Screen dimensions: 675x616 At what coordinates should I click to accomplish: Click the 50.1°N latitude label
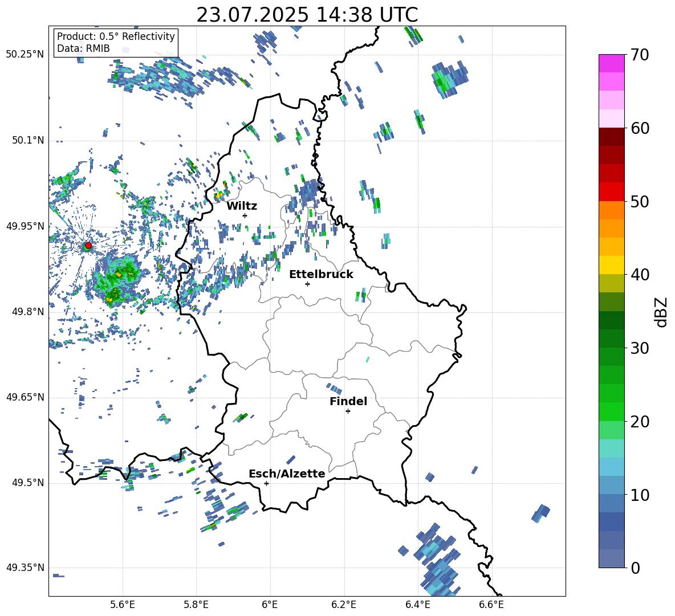pyautogui.click(x=28, y=140)
